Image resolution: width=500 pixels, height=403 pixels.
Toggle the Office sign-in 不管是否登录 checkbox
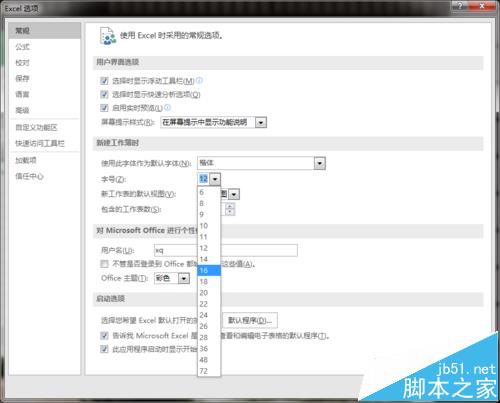[104, 264]
